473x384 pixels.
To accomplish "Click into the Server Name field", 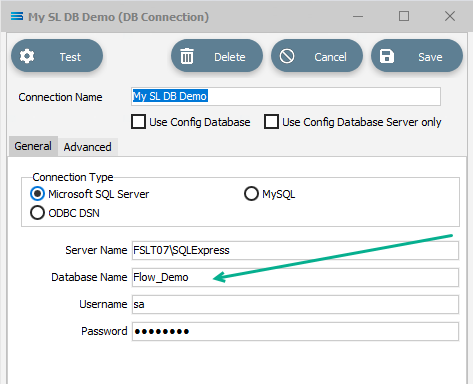I will tap(295, 250).
